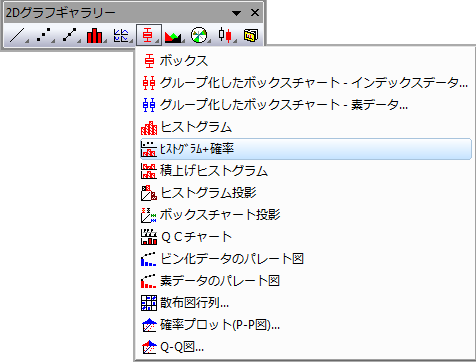Choose QCチャート menu entry
The image size is (476, 362).
coord(306,237)
